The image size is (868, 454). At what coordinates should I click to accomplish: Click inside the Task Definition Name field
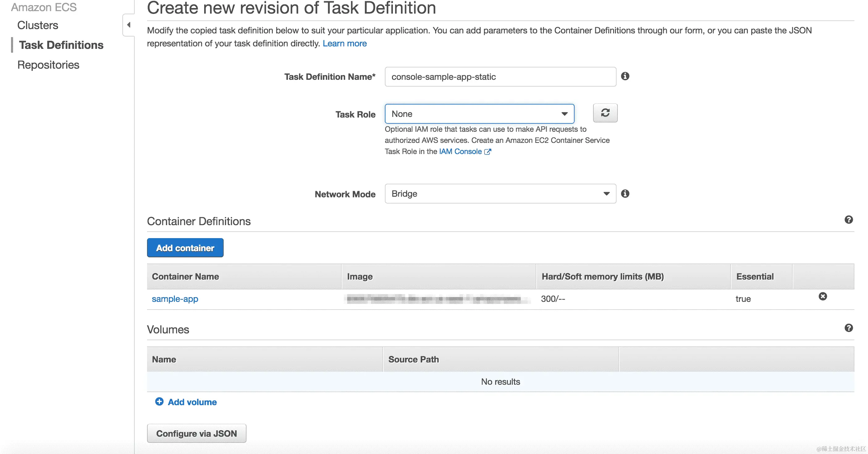pyautogui.click(x=500, y=77)
